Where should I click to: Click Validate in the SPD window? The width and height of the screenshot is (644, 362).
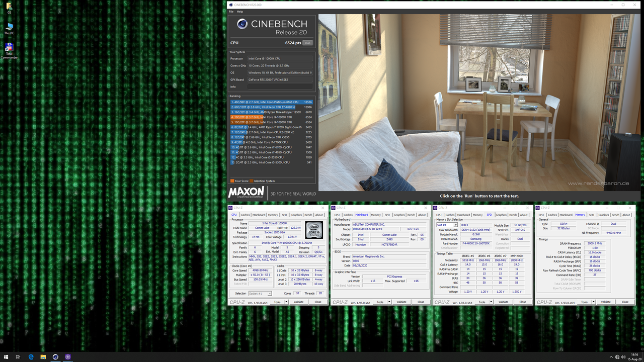504,302
